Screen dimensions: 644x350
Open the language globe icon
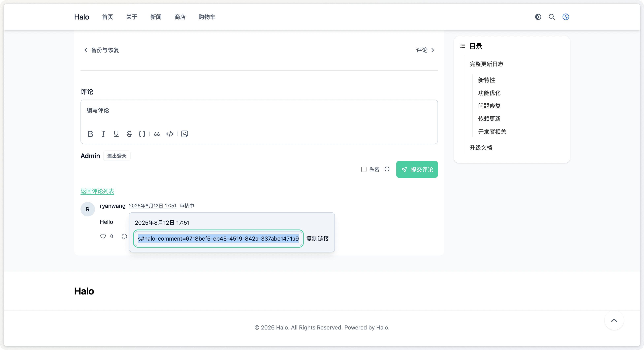pos(566,17)
